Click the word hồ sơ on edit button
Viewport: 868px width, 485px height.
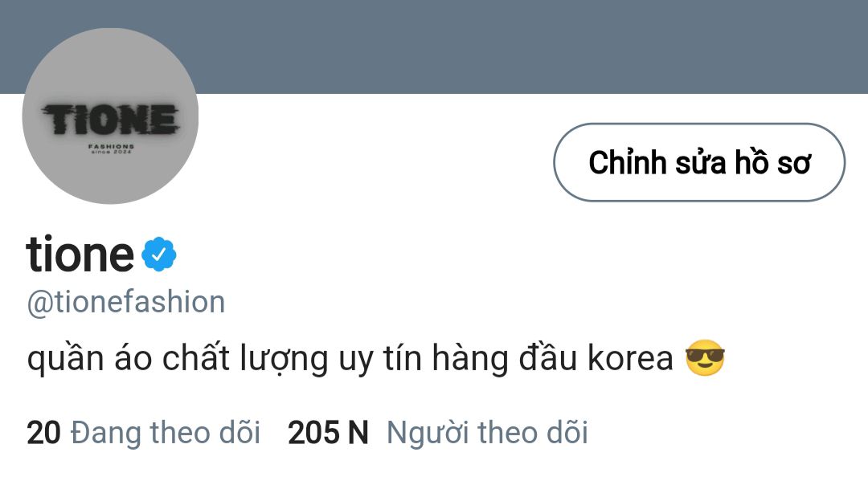(772, 162)
